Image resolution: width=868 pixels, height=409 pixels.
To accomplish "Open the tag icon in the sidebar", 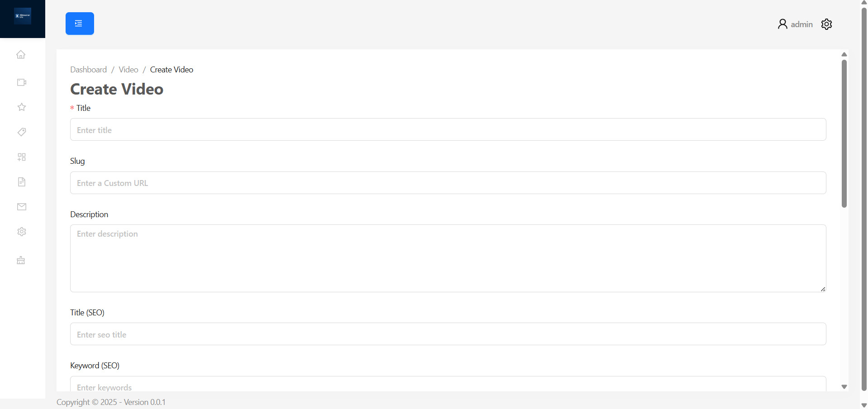I will coord(21,132).
